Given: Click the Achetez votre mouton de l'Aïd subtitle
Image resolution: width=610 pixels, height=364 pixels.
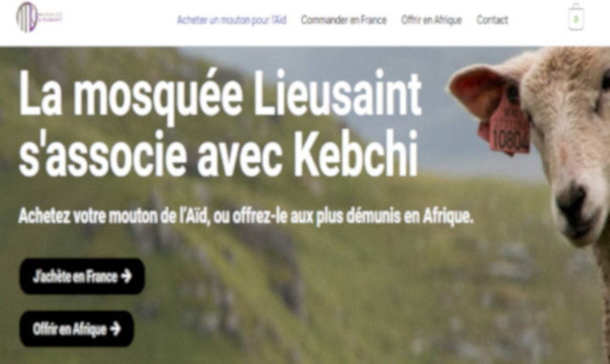Looking at the screenshot, I should [x=246, y=216].
